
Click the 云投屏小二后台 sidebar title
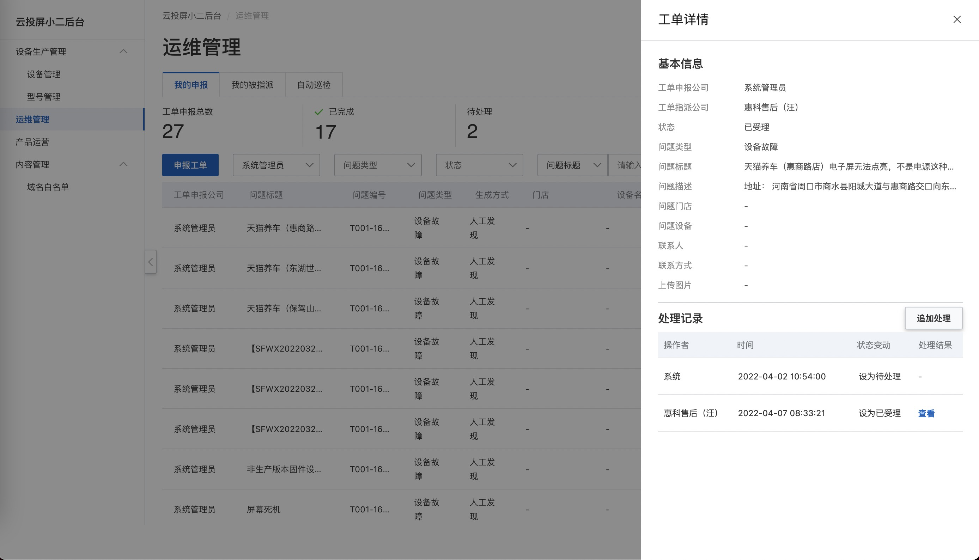click(50, 22)
